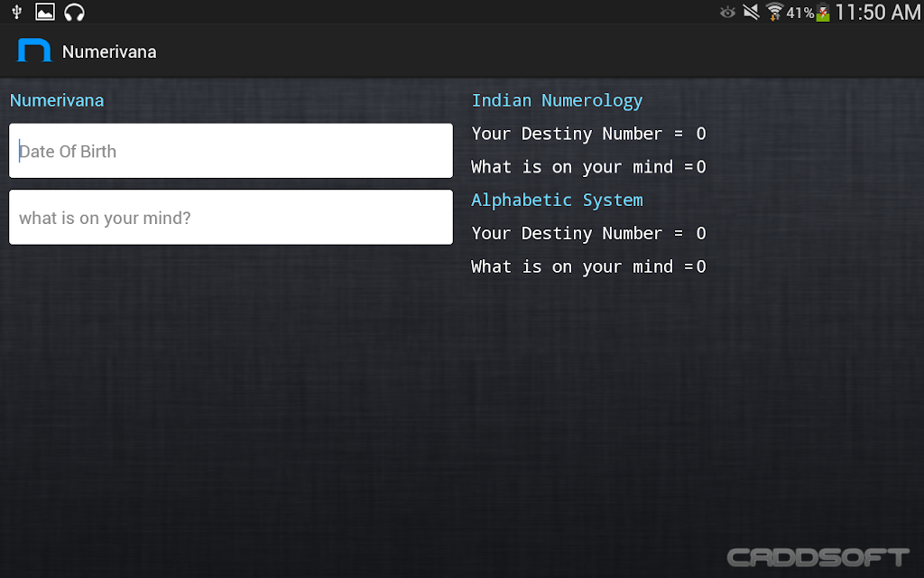Focus the Date Of Birth field
Screen dimensions: 924x578
231,151
